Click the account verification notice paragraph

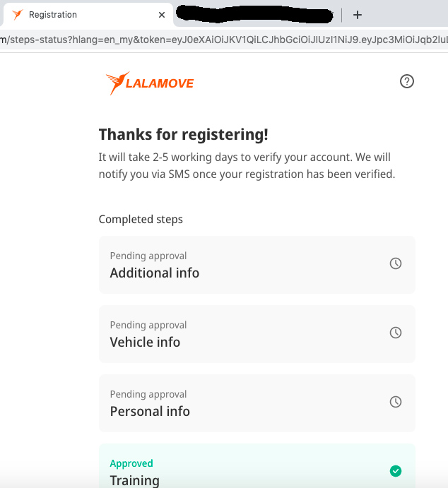pyautogui.click(x=247, y=165)
